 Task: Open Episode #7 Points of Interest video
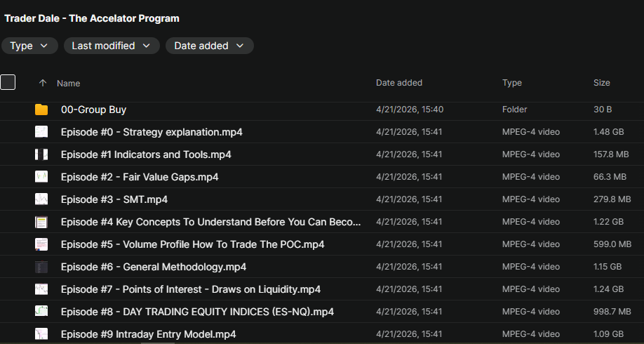[x=190, y=289]
